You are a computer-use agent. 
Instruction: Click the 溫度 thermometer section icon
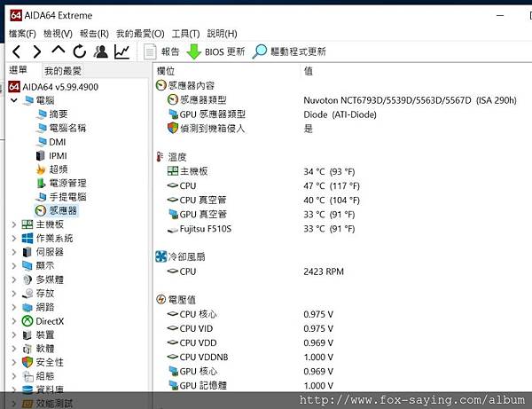click(160, 157)
